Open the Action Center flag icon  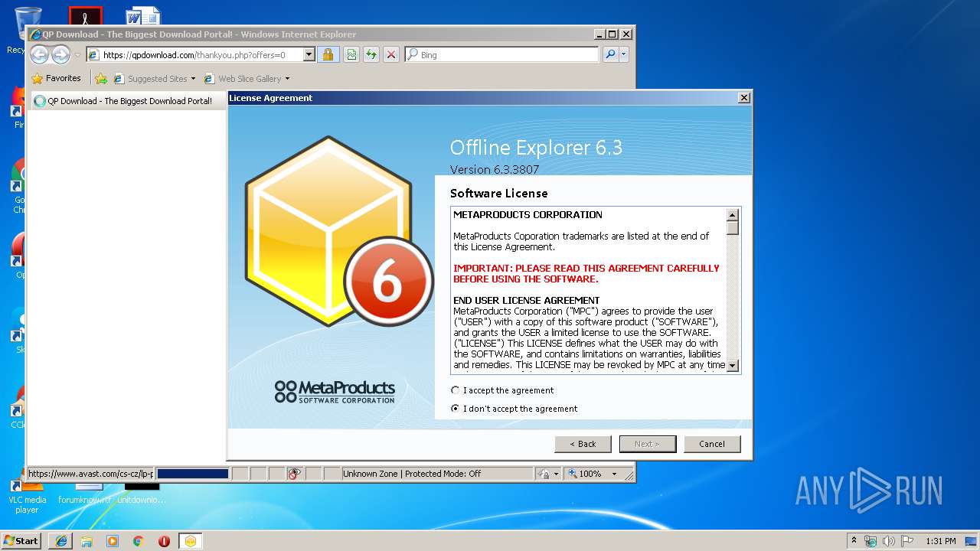[907, 541]
